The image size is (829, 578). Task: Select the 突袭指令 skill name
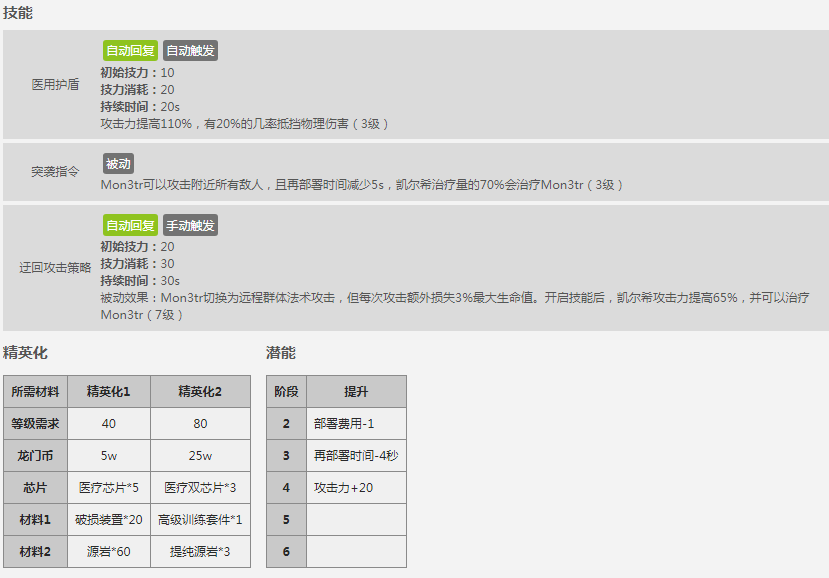(56, 172)
